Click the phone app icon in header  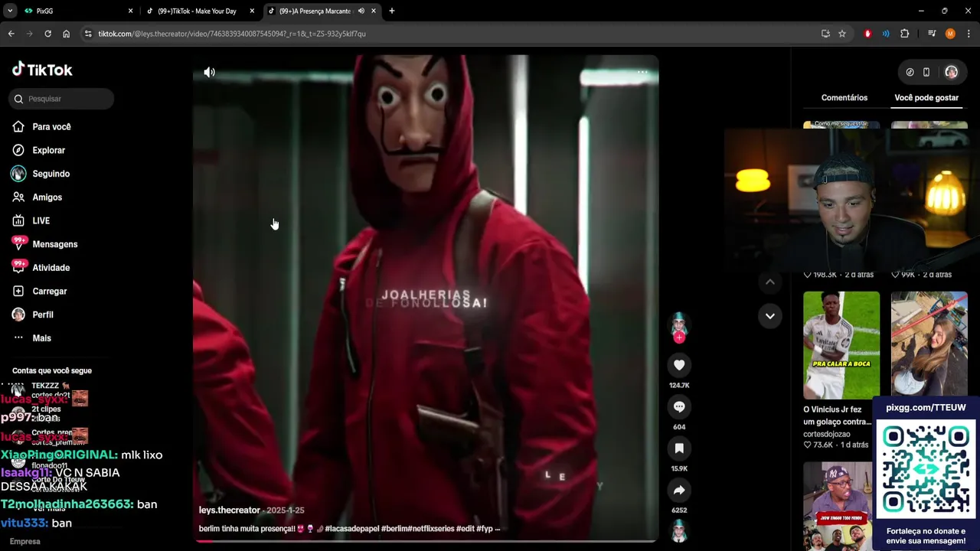click(x=926, y=72)
